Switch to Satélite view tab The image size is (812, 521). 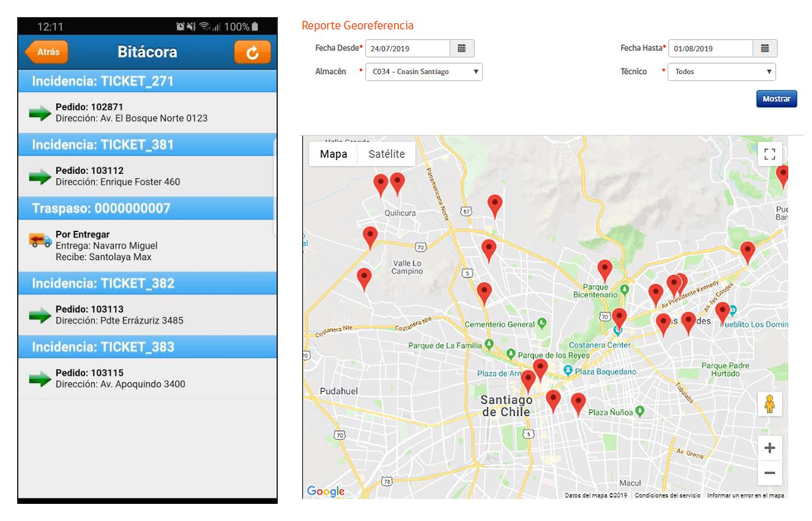click(x=387, y=154)
